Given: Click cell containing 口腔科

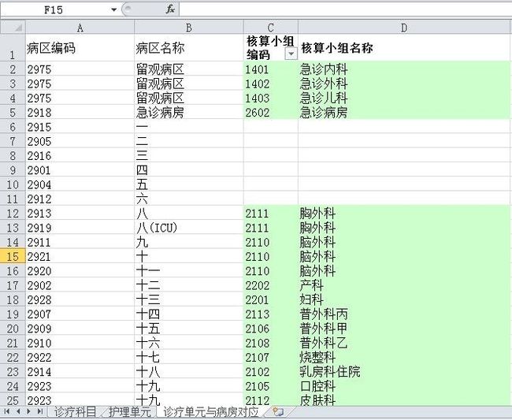Looking at the screenshot, I should click(x=404, y=386).
